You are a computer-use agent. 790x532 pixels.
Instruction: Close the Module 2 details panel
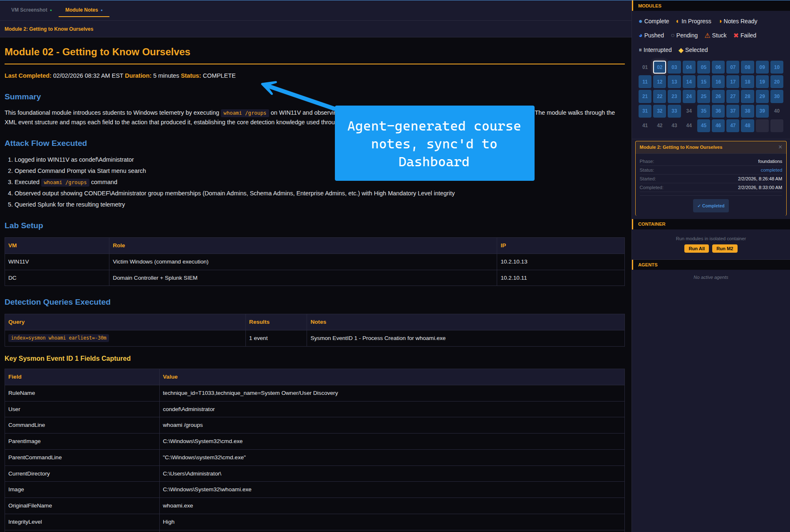[780, 147]
